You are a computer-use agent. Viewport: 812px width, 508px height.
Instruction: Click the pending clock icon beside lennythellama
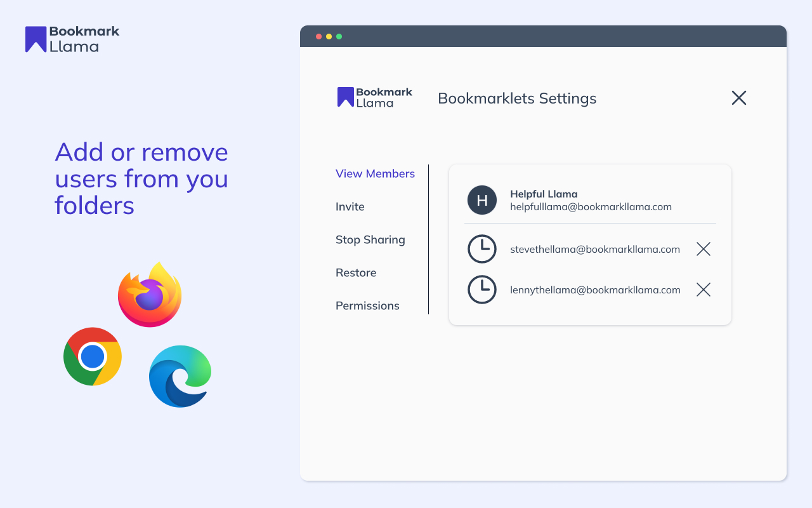click(x=482, y=290)
